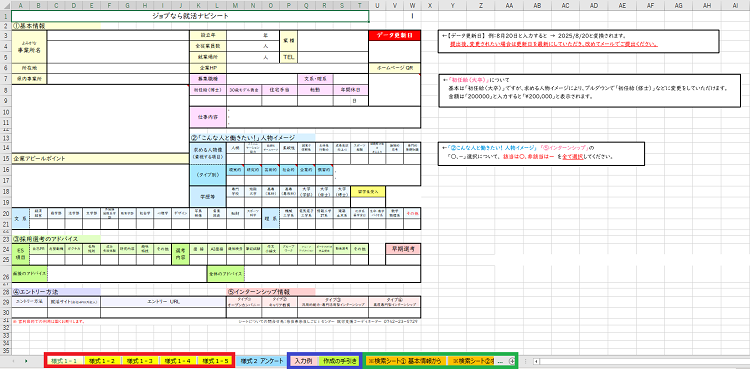Show more sheet tabs via ellipsis
The image size is (750, 369).
click(500, 361)
